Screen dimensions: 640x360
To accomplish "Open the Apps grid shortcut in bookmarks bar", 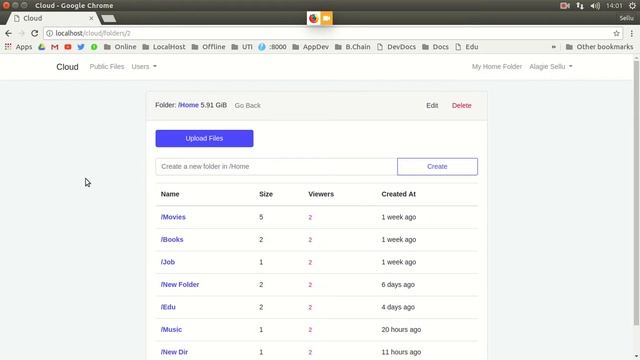I will point(18,47).
